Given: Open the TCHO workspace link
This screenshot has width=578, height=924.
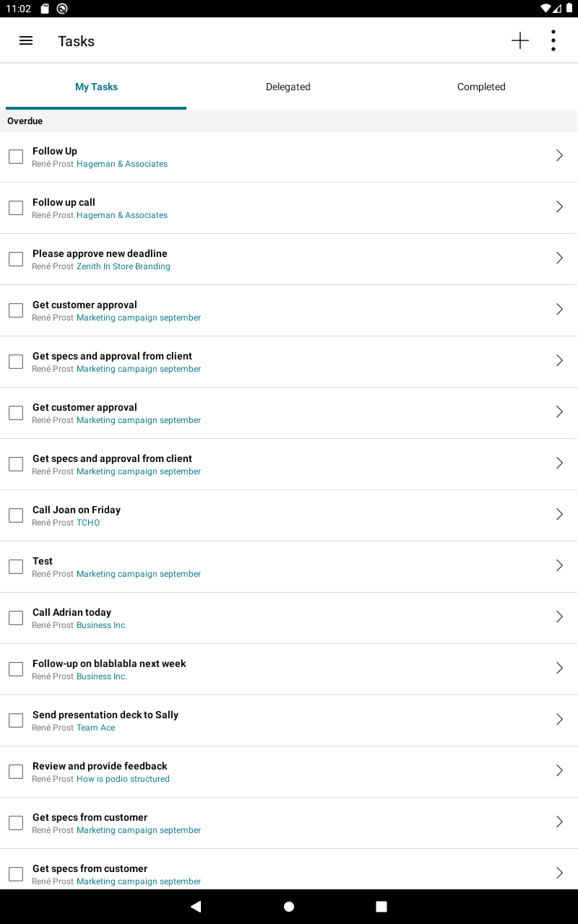Looking at the screenshot, I should tap(88, 523).
